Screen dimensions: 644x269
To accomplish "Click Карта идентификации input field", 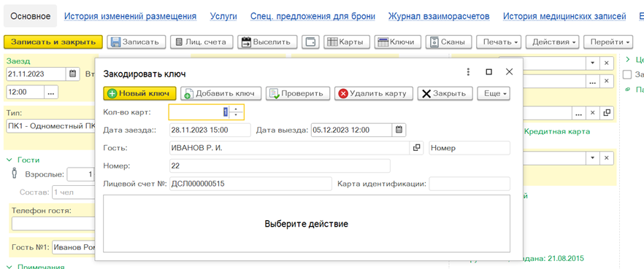I will click(x=469, y=184).
